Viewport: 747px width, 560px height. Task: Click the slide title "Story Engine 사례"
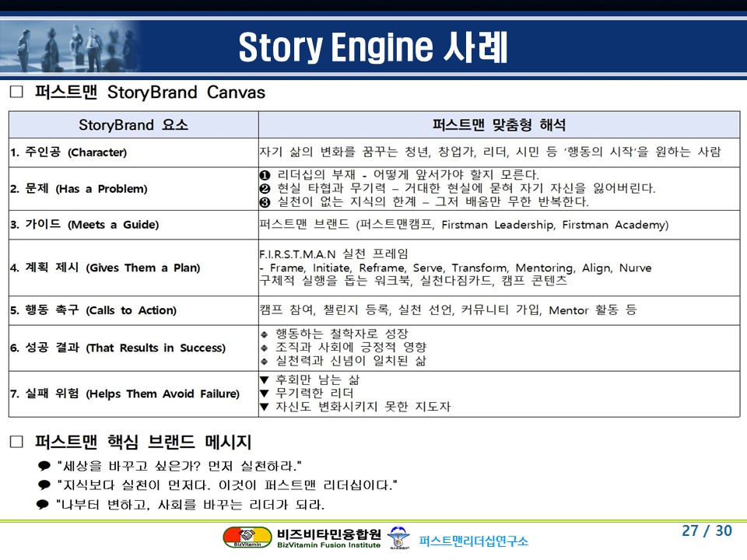pos(373,47)
